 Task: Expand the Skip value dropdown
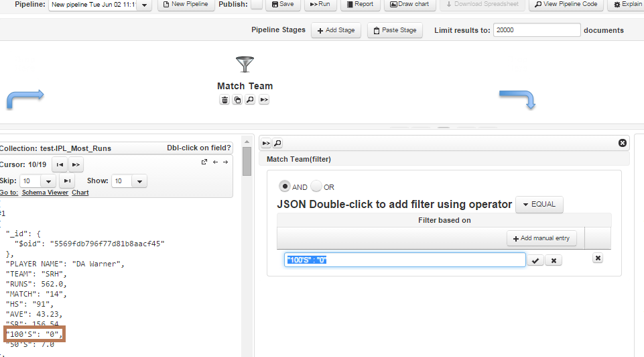click(x=48, y=181)
